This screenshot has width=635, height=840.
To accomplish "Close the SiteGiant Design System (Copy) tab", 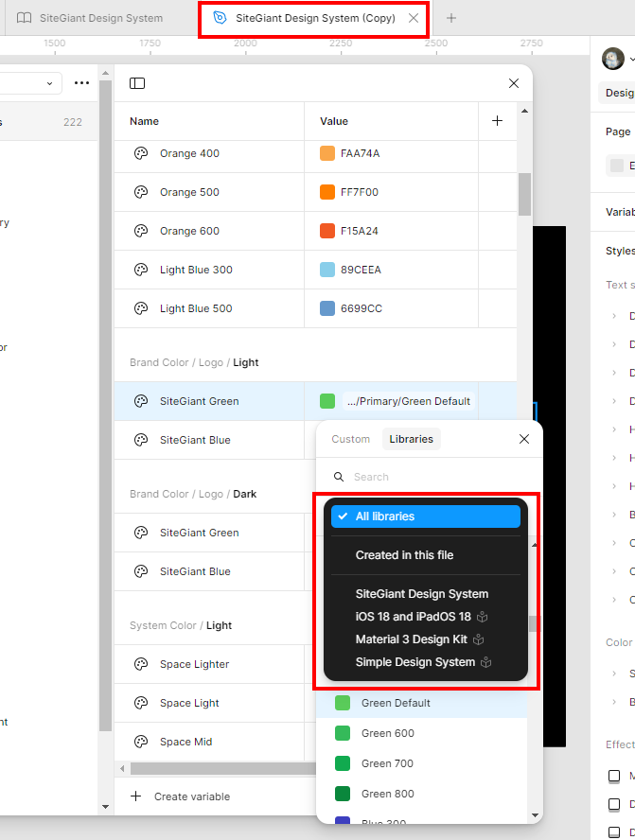I will coord(414,18).
